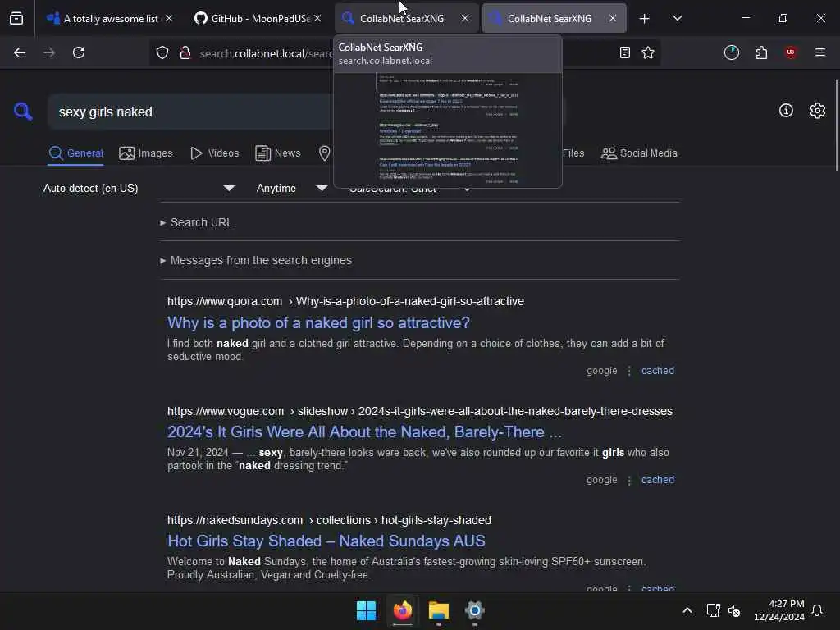Screen dimensions: 840x630
Task: Click the vogue.com result URL text
Action: pos(420,411)
